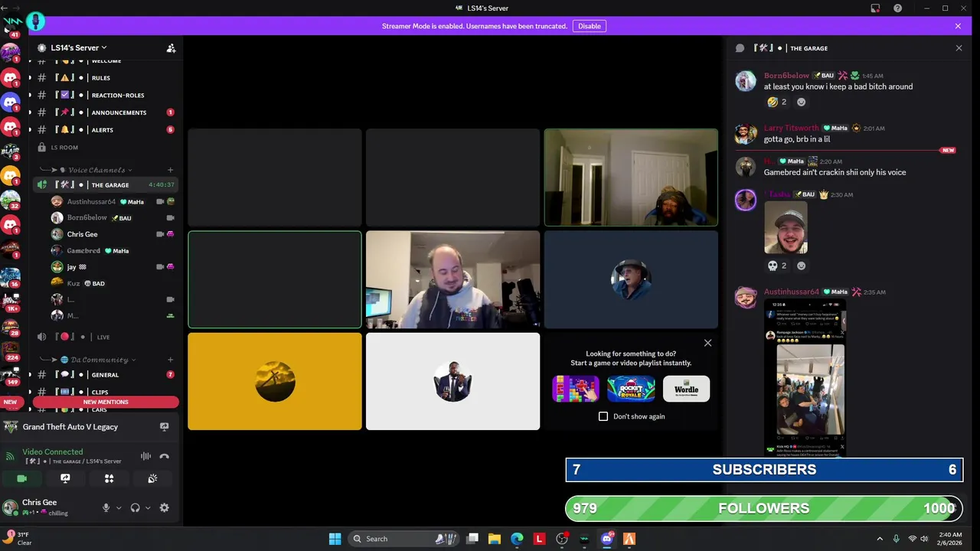Show hidden system tray icons
This screenshot has height=551, width=980.
tap(879, 539)
